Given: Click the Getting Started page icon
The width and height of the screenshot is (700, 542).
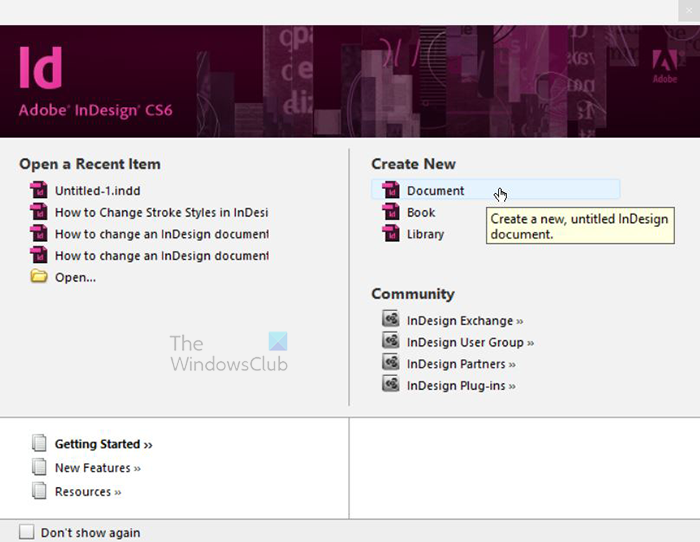Looking at the screenshot, I should coord(39,444).
